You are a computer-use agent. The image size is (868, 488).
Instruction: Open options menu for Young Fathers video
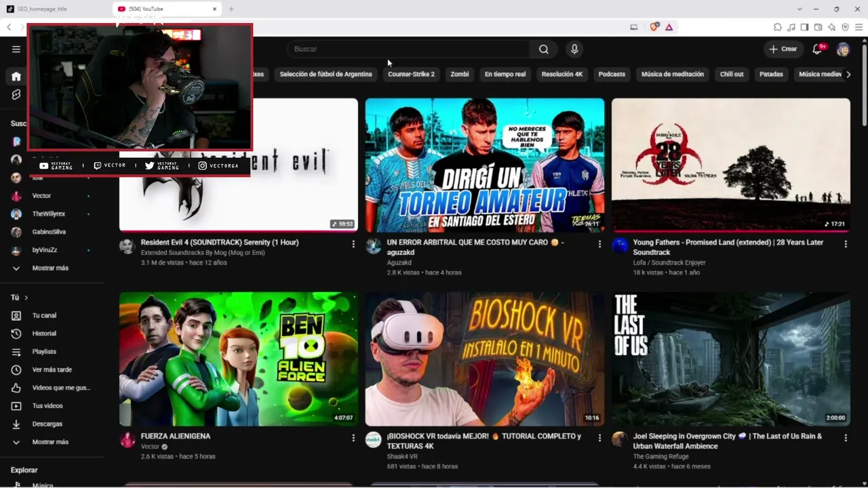[846, 244]
